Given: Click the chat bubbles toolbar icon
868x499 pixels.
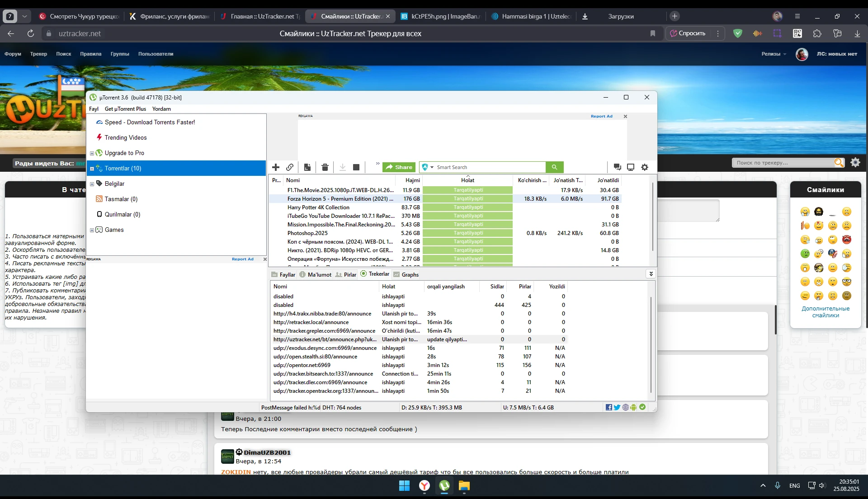Looking at the screenshot, I should [617, 167].
